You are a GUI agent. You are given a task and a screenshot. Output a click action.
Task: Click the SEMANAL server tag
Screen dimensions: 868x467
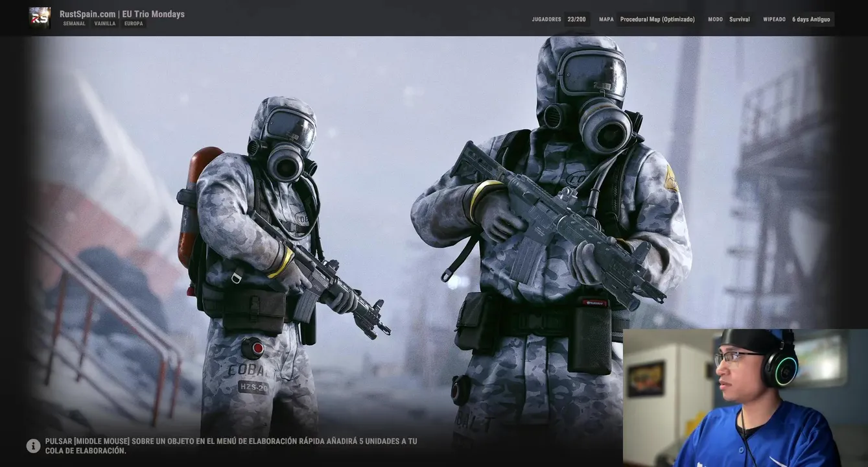[x=74, y=23]
